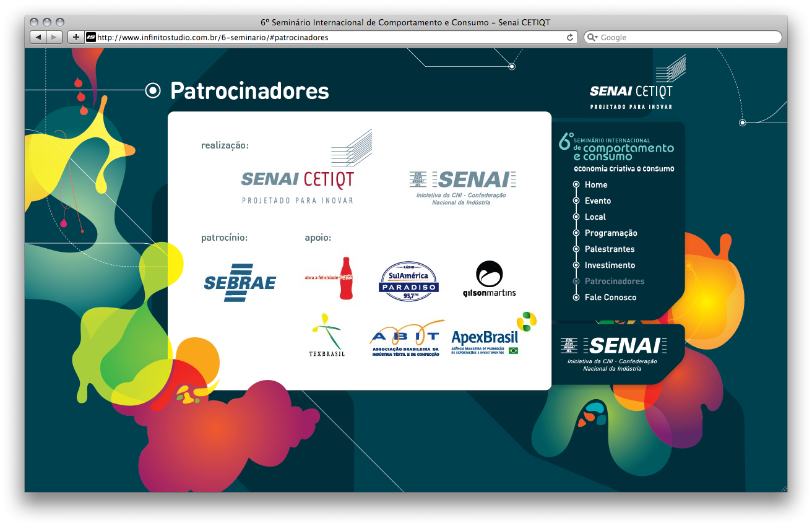This screenshot has height=526, width=812.
Task: Click the SENAI CETIQT logo in header
Action: 637,82
